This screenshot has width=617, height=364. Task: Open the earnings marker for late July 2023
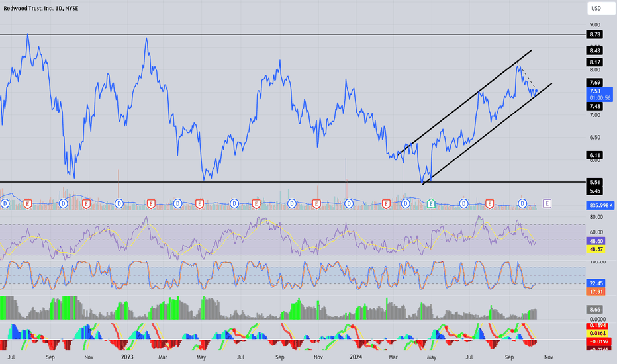click(256, 203)
